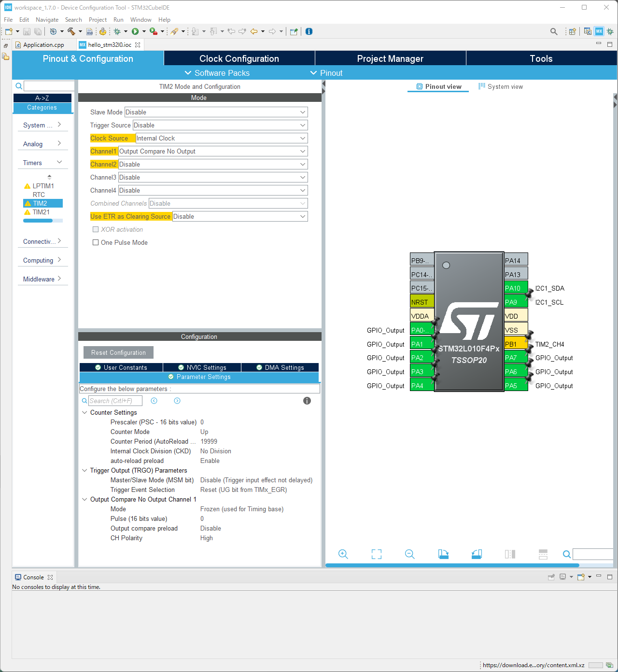Click the Debug bug icon
The height and width of the screenshot is (672, 618).
click(117, 31)
